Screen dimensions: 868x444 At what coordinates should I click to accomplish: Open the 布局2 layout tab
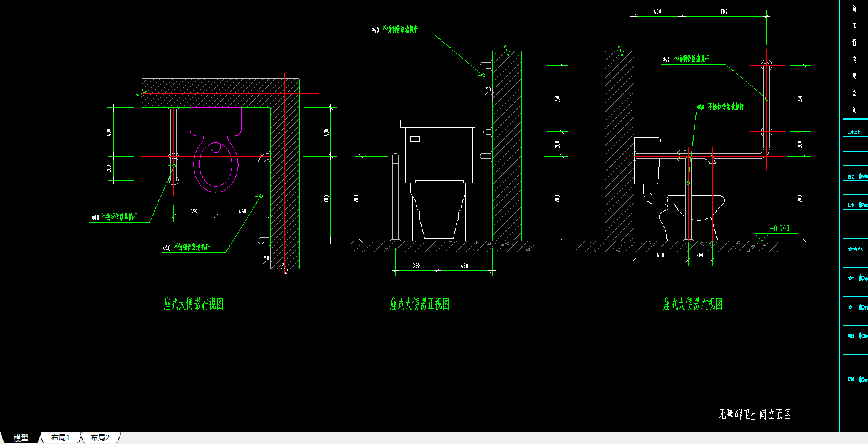click(x=100, y=438)
